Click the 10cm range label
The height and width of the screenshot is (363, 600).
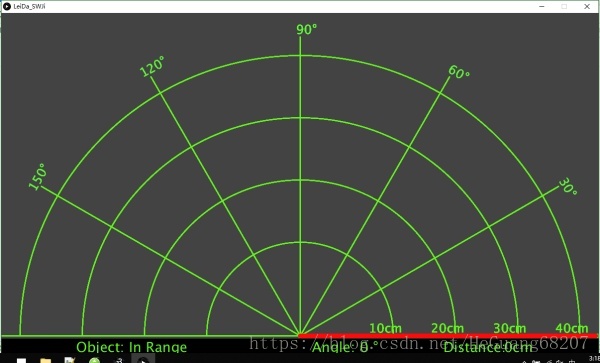pyautogui.click(x=386, y=328)
